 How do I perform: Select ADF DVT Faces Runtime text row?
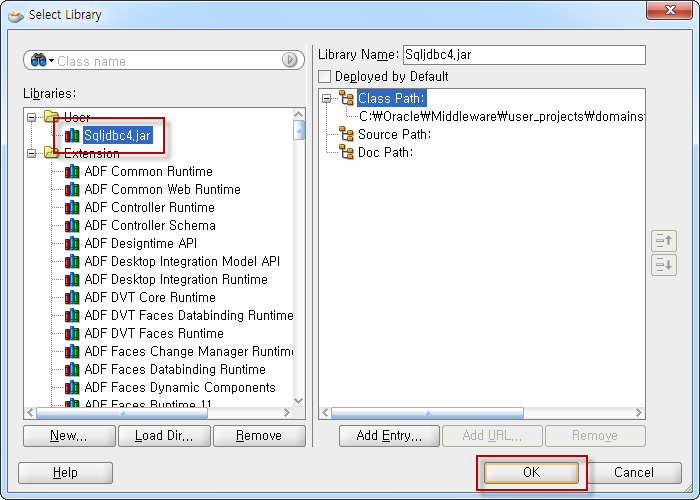tap(154, 333)
